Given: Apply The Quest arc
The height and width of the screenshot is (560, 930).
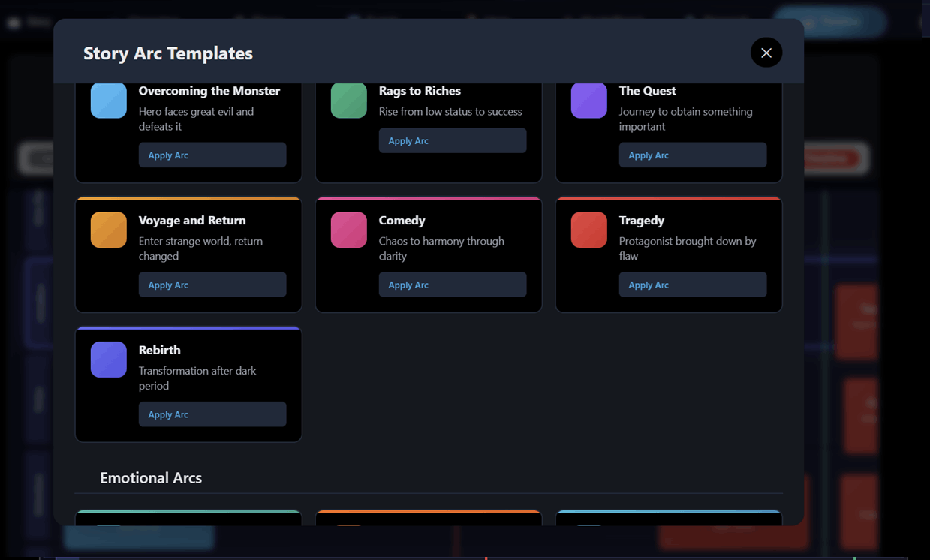Looking at the screenshot, I should [x=693, y=155].
